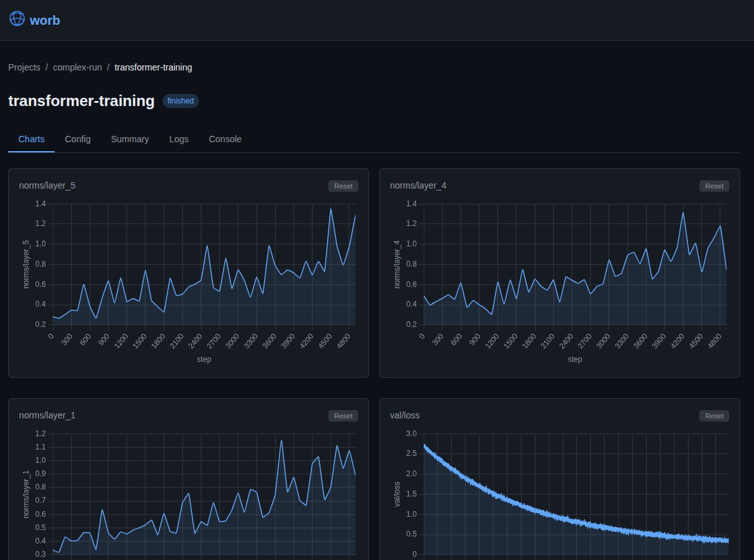Image resolution: width=754 pixels, height=560 pixels.
Task: Open the Projects breadcrumb link
Action: point(24,67)
